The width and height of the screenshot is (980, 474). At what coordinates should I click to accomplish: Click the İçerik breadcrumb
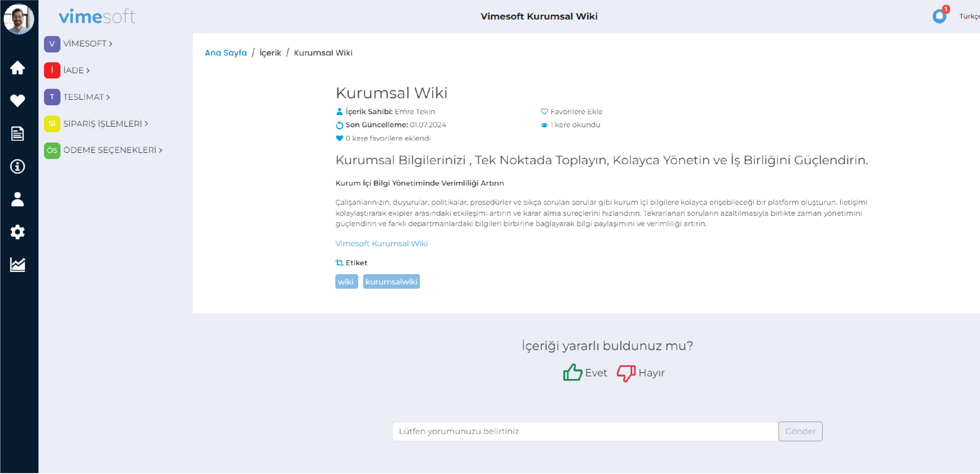point(270,53)
